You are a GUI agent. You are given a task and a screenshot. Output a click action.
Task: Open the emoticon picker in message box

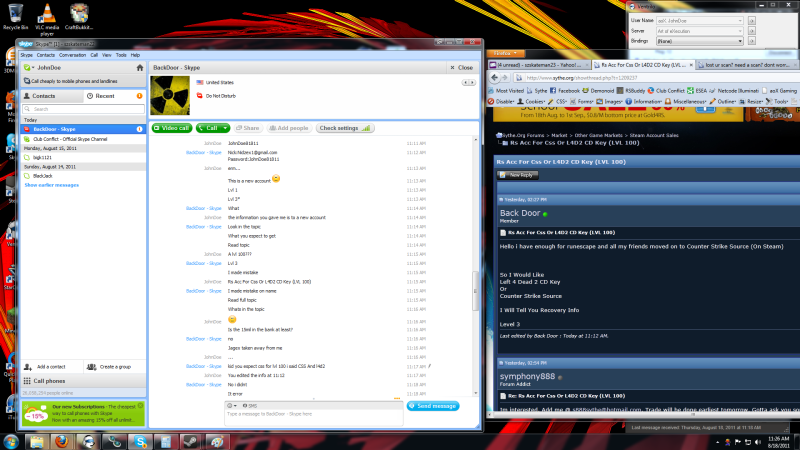(x=232, y=406)
